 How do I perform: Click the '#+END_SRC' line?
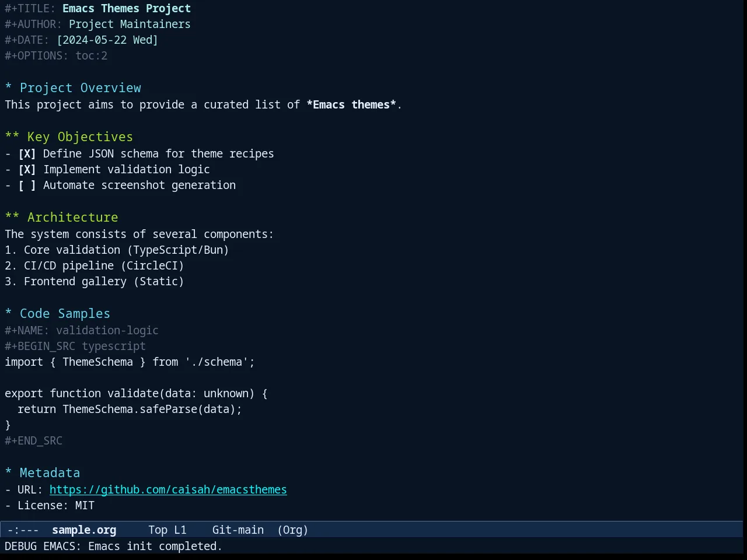[x=33, y=440]
